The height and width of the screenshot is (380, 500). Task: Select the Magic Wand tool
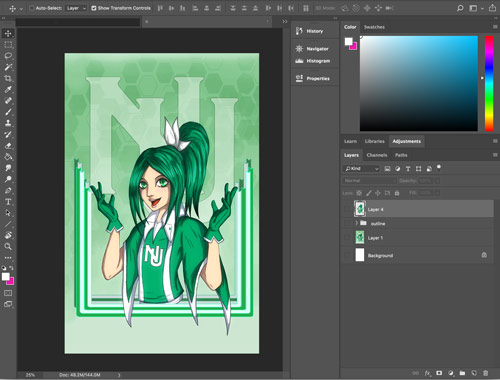(x=8, y=67)
